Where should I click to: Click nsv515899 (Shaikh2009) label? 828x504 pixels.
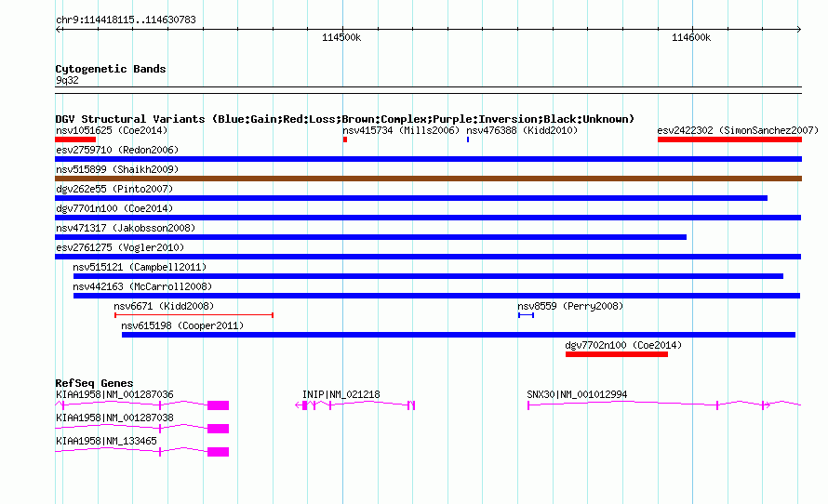[117, 169]
